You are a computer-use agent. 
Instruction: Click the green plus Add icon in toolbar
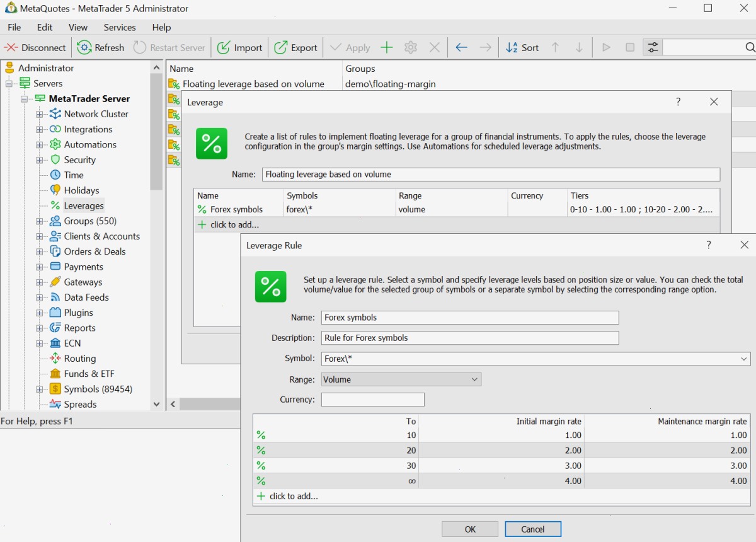(387, 47)
